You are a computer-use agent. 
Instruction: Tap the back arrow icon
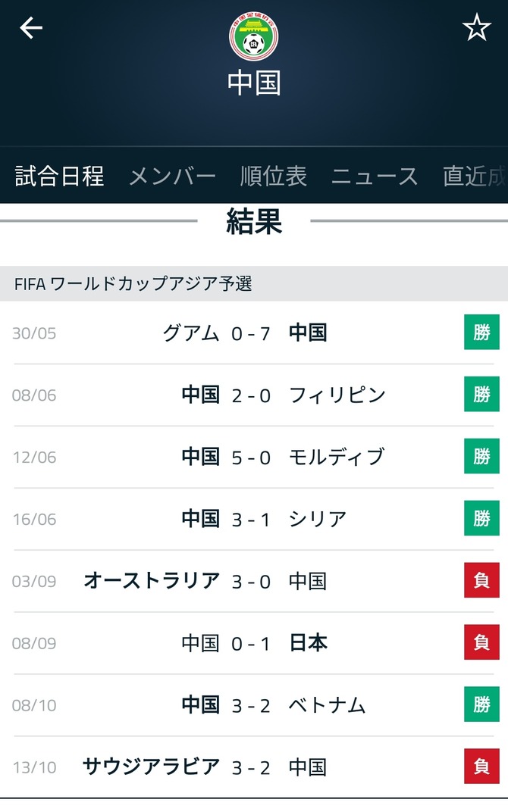pos(30,27)
